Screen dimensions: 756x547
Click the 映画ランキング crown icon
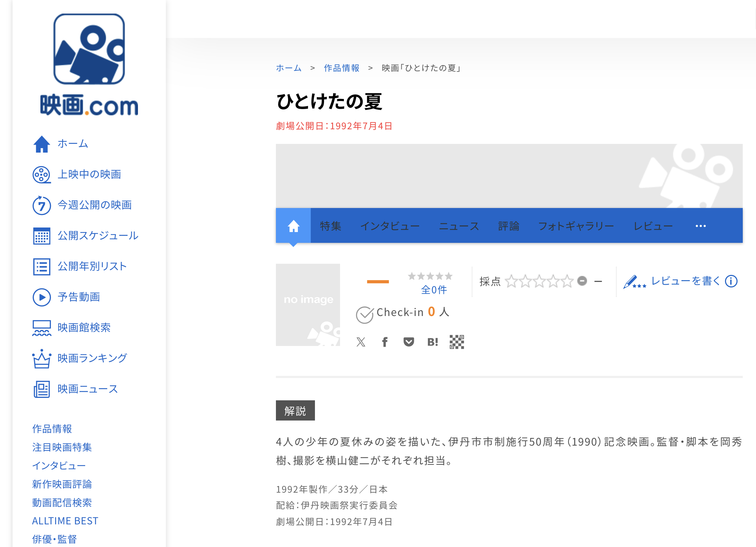[x=41, y=358]
